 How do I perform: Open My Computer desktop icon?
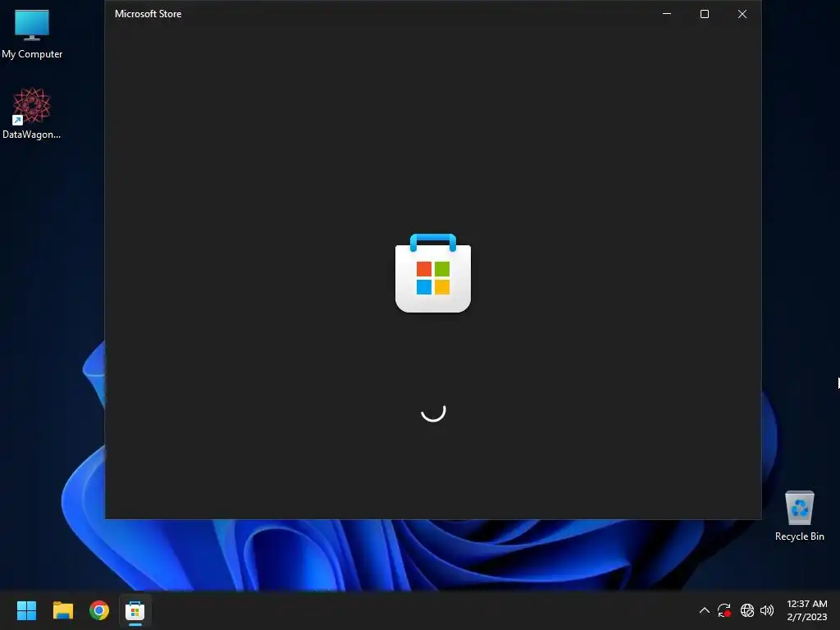coord(32,34)
